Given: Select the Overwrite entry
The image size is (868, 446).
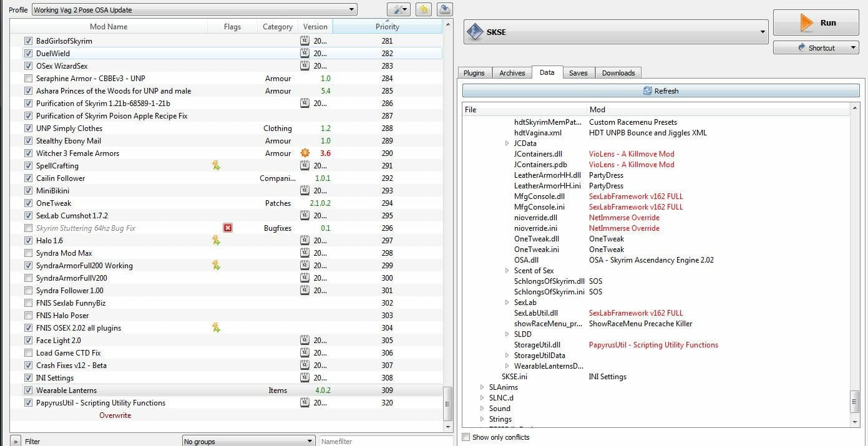Looking at the screenshot, I should 115,415.
